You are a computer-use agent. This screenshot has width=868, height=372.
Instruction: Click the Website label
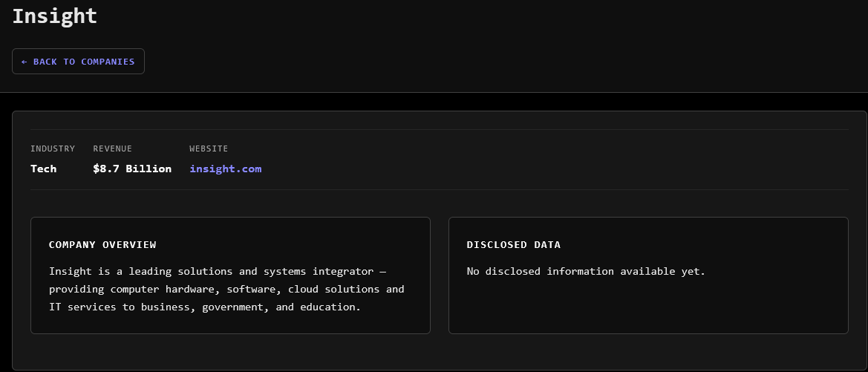click(x=209, y=149)
